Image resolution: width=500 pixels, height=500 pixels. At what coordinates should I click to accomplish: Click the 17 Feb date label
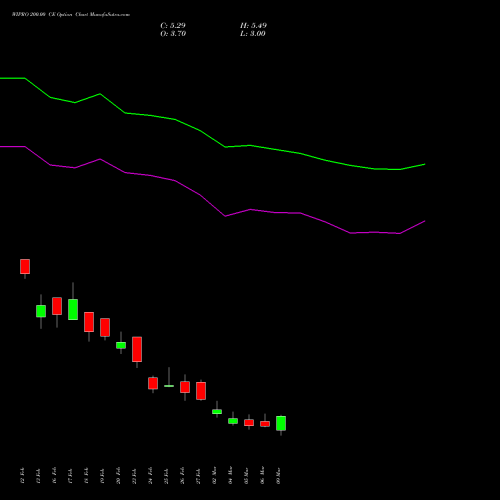click(x=70, y=476)
